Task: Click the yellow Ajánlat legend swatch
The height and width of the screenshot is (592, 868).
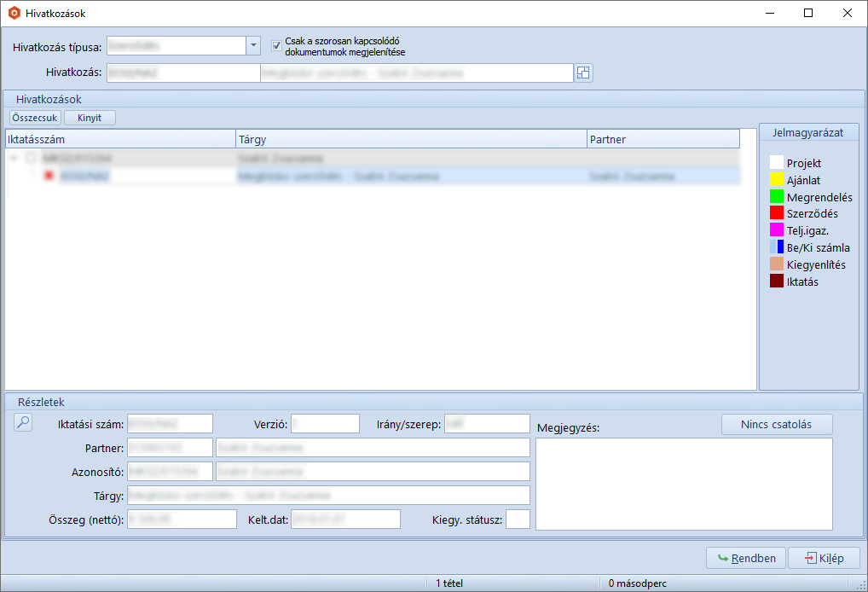Action: pyautogui.click(x=776, y=180)
